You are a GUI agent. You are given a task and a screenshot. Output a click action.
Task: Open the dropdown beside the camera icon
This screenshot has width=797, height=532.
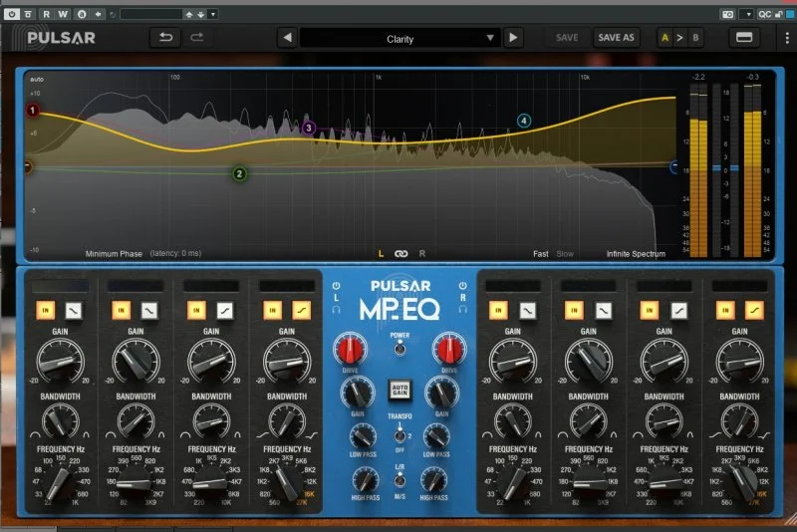(748, 14)
